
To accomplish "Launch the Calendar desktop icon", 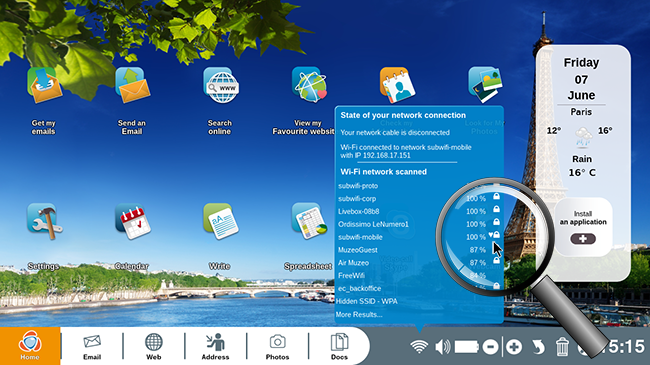I will click(132, 221).
